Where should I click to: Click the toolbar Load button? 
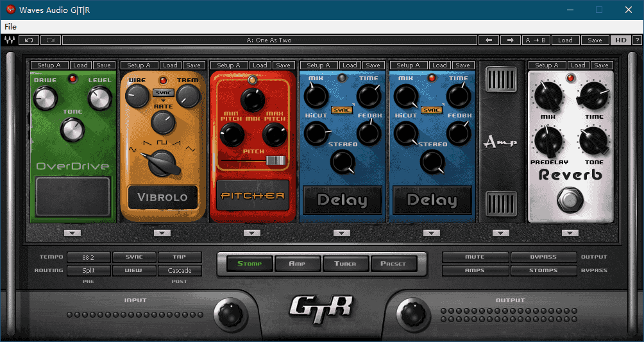tap(565, 40)
